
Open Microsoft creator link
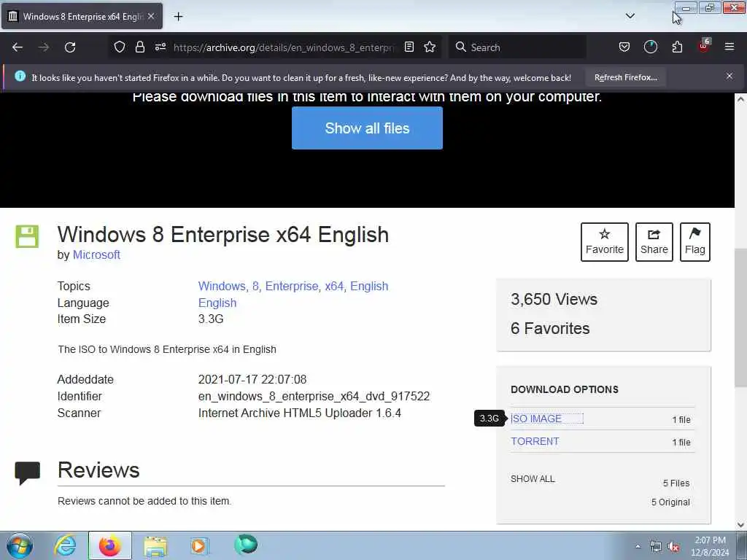(96, 254)
